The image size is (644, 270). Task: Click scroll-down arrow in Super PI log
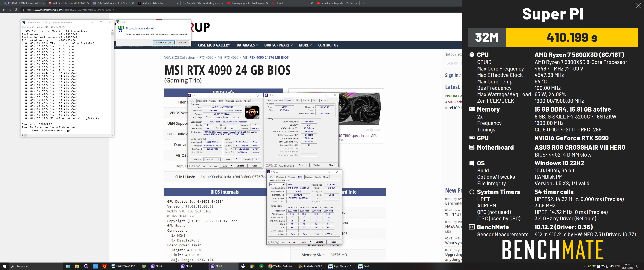112,132
